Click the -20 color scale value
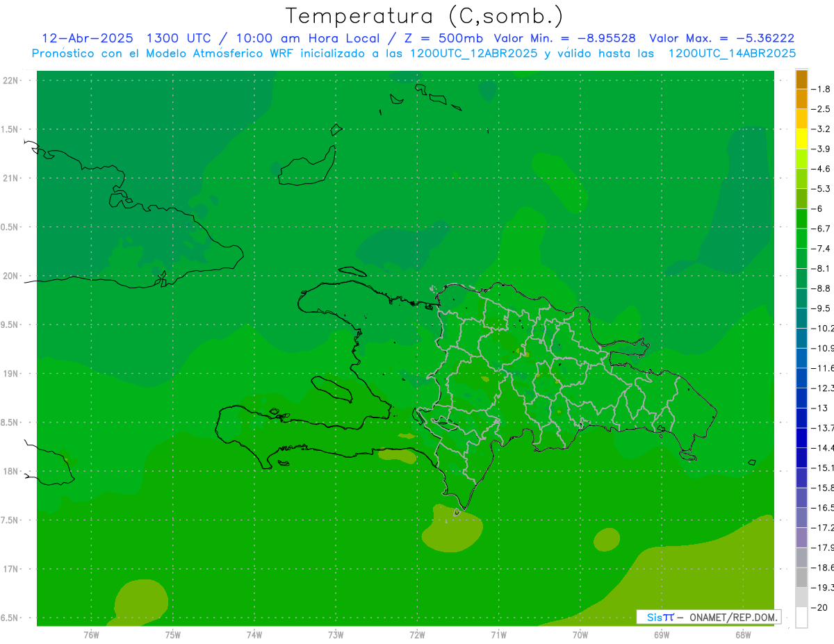834x644 pixels. (x=819, y=608)
